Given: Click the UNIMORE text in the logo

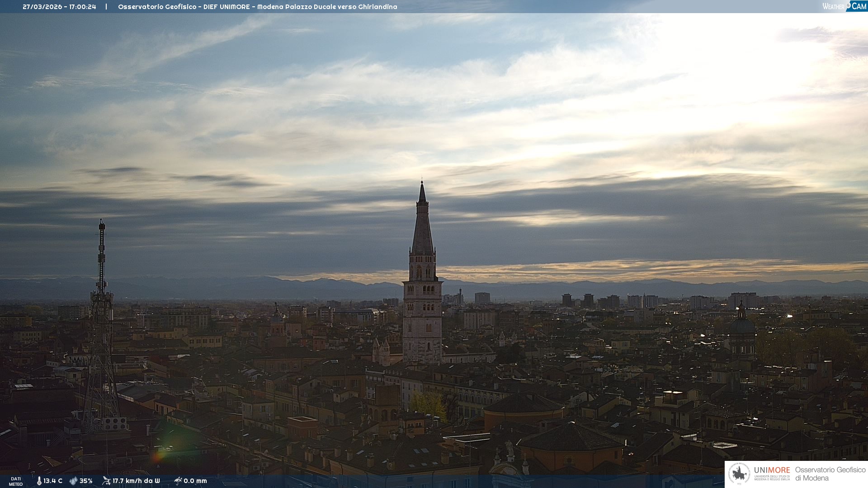Looking at the screenshot, I should tap(772, 470).
